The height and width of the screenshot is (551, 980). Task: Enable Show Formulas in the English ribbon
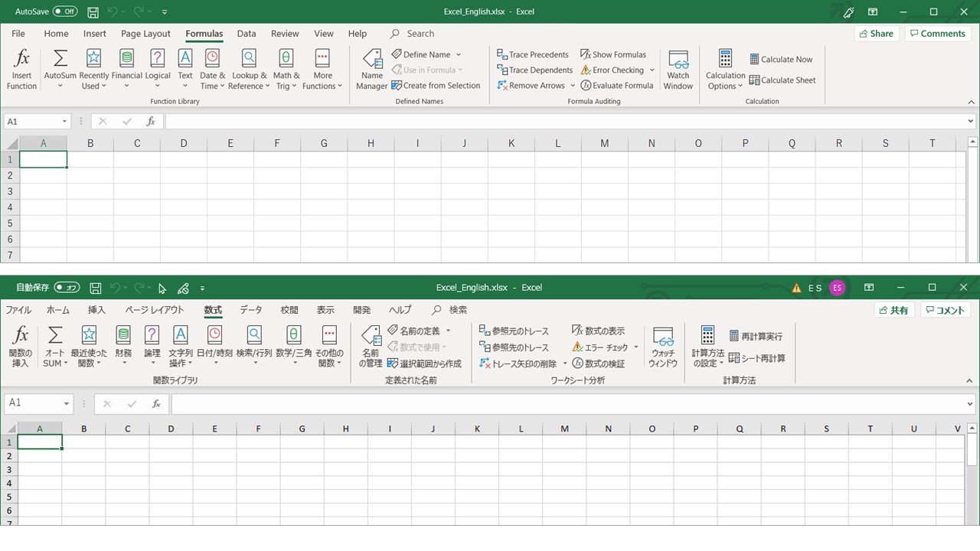(x=613, y=54)
